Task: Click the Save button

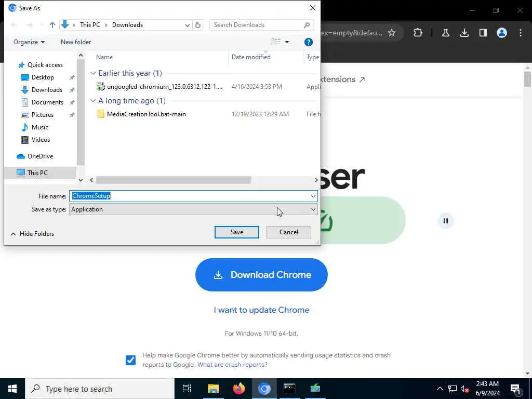Action: (x=237, y=232)
